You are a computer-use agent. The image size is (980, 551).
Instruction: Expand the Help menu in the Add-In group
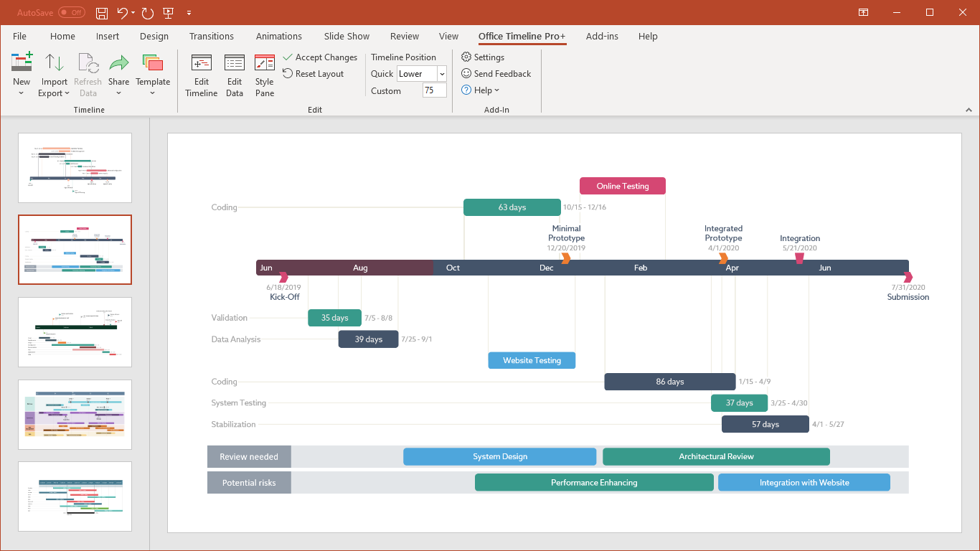click(480, 90)
